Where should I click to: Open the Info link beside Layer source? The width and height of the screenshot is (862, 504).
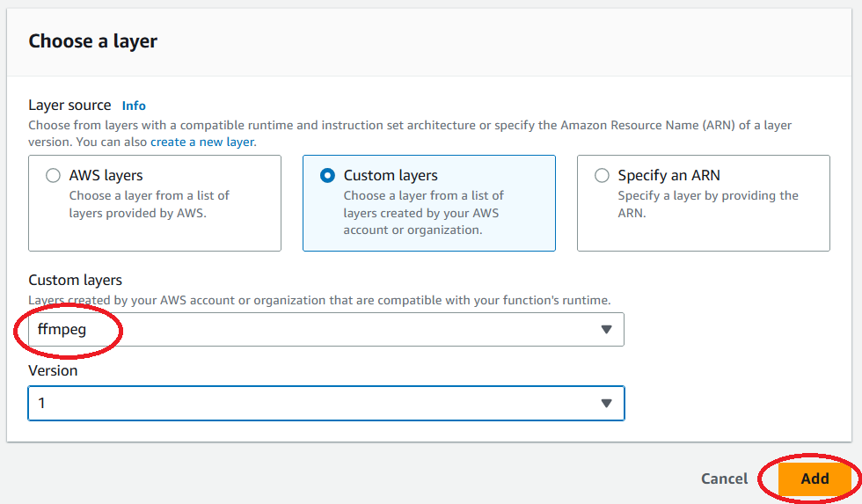click(x=134, y=106)
